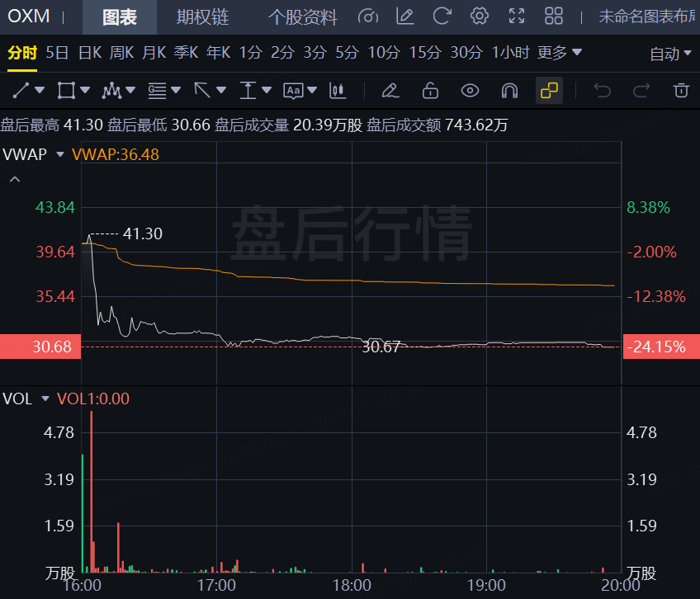The image size is (700, 599).
Task: Expand the 更多 timeframe dropdown
Action: pos(560,53)
